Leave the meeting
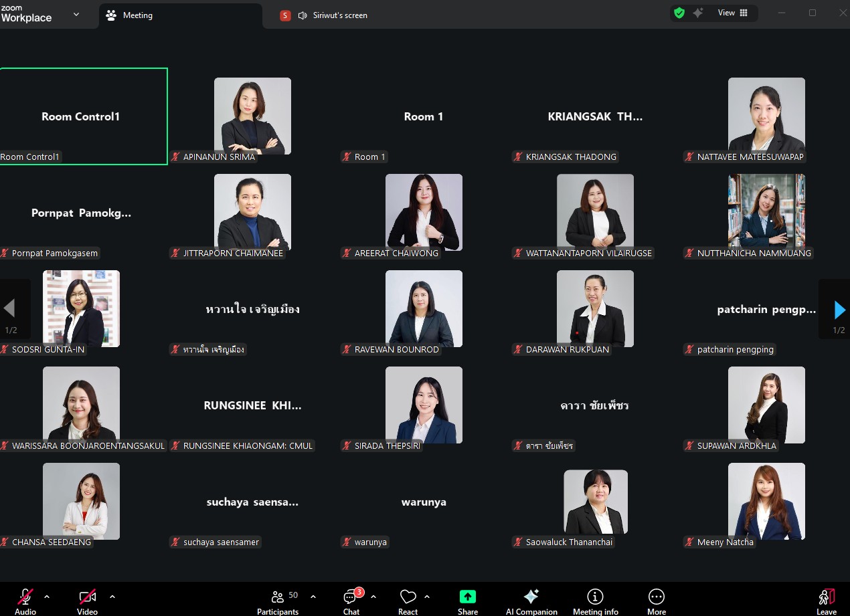850x616 pixels. click(827, 600)
